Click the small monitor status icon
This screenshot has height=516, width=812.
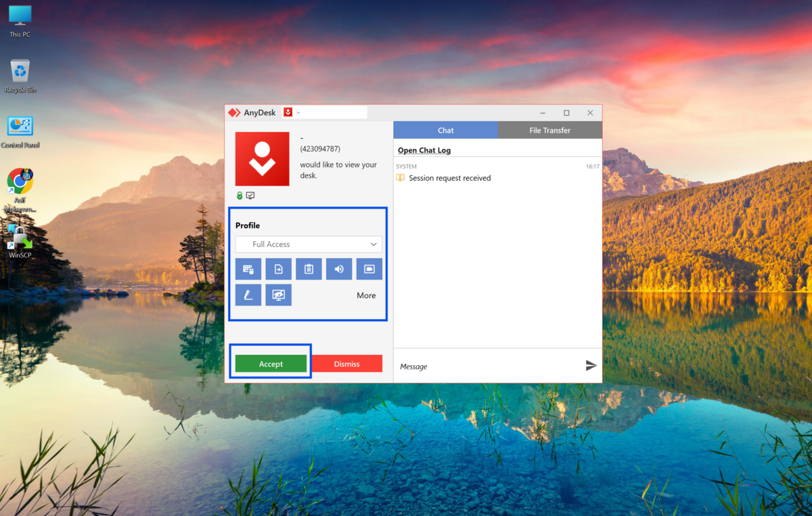[x=250, y=196]
